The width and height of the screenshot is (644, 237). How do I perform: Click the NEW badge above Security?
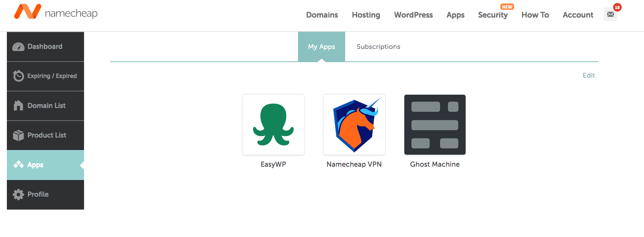pos(507,7)
